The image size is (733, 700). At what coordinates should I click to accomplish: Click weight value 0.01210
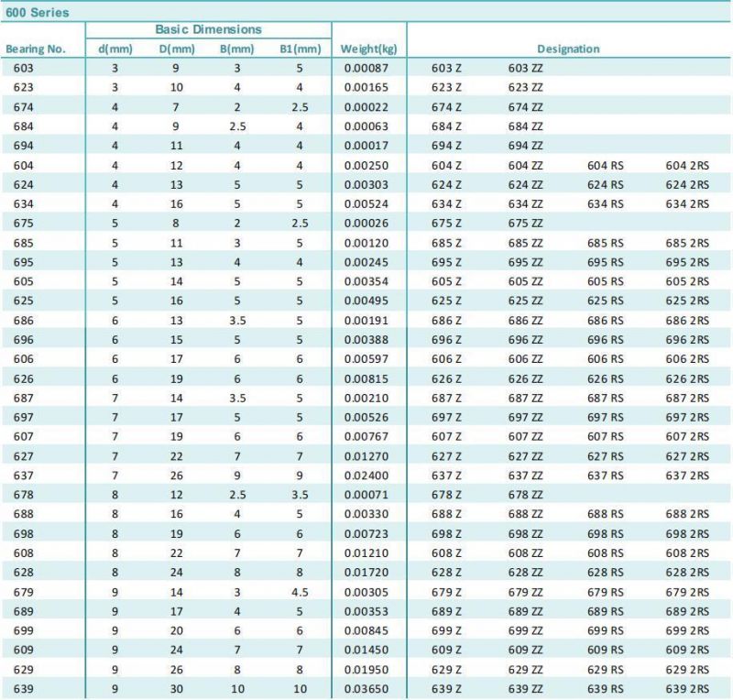[x=366, y=553]
